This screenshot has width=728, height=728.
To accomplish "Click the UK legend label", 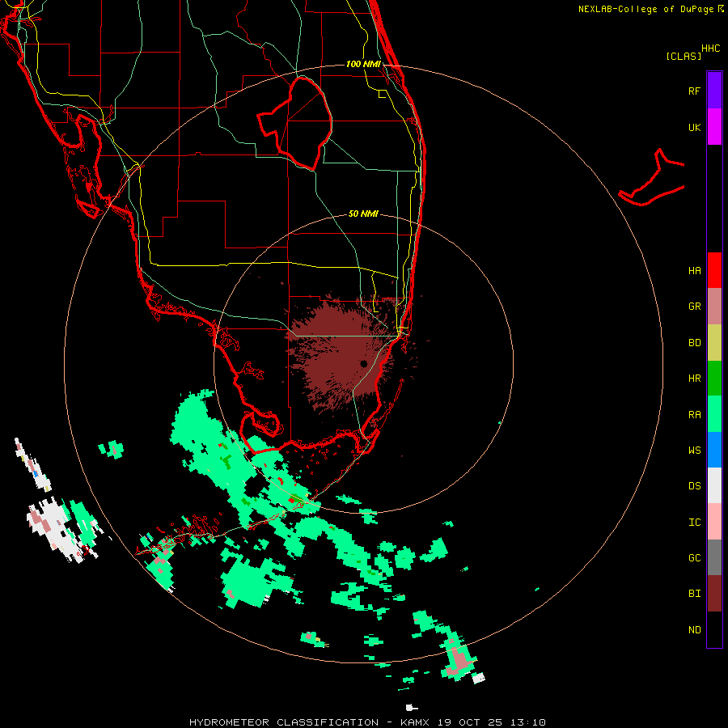I will 694,127.
